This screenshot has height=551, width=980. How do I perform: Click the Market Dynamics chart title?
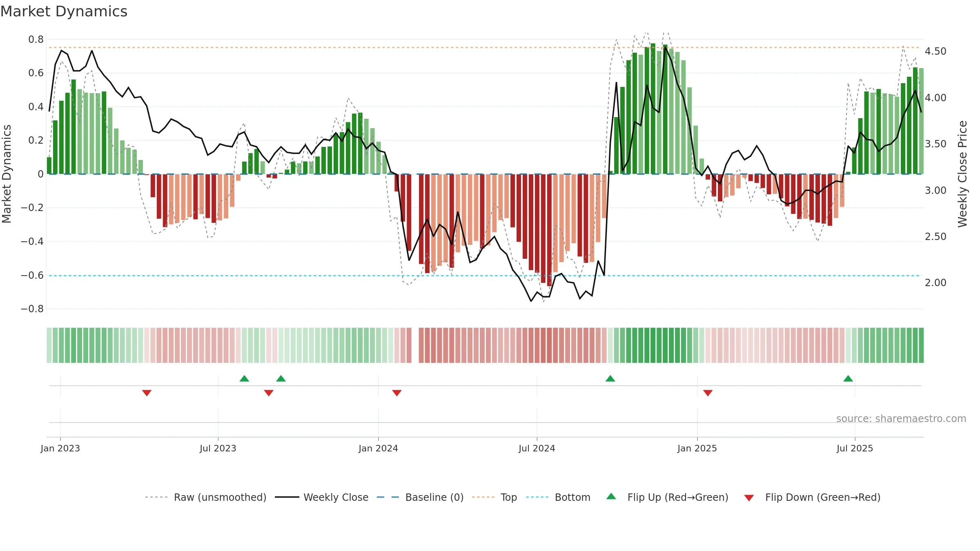[x=64, y=11]
